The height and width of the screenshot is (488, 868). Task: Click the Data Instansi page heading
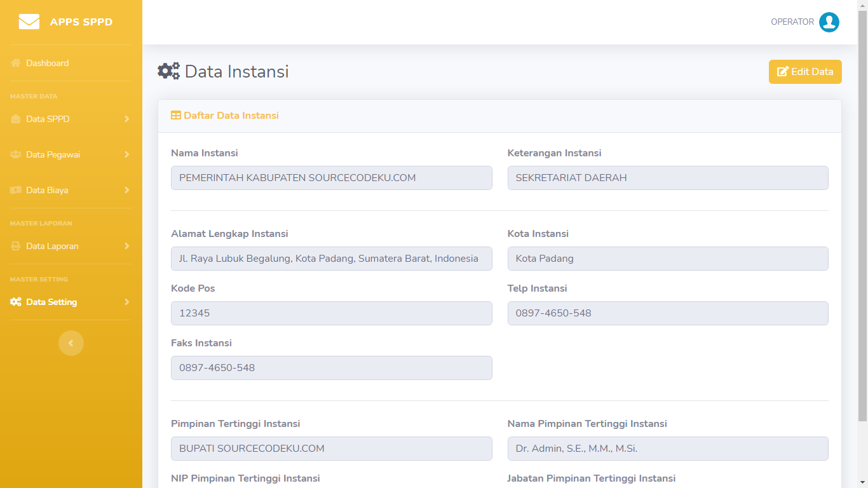(x=237, y=71)
